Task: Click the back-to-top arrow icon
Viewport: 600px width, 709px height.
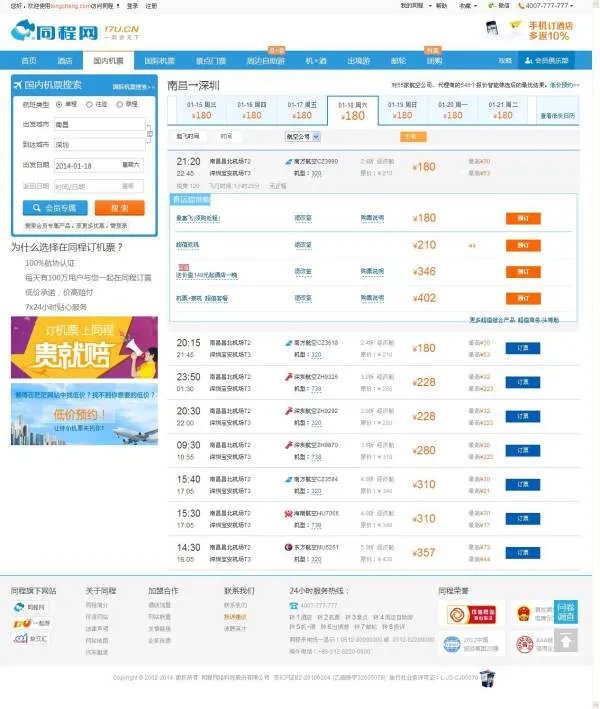Action: (566, 640)
